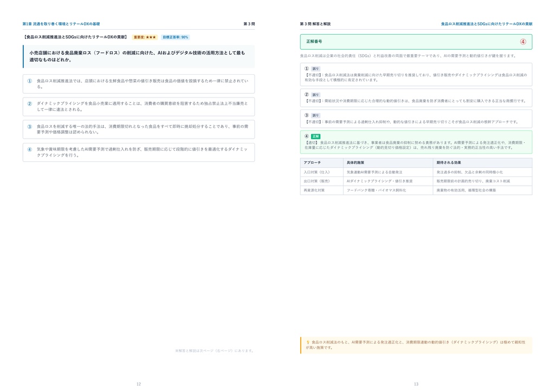Click the '誤り' badge next to explanation ①

[x=315, y=69]
